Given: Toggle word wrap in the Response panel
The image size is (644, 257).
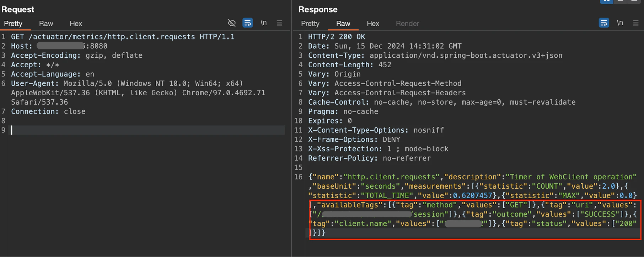Looking at the screenshot, I should click(x=604, y=23).
